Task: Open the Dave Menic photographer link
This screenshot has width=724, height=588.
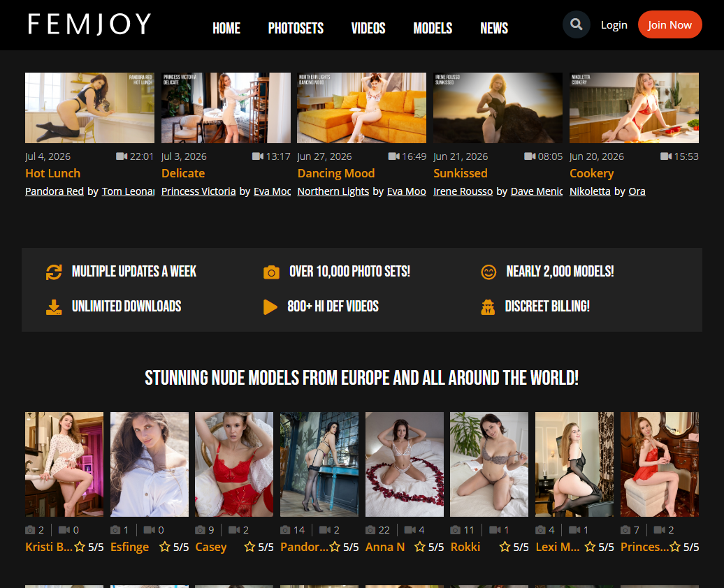Action: point(537,191)
